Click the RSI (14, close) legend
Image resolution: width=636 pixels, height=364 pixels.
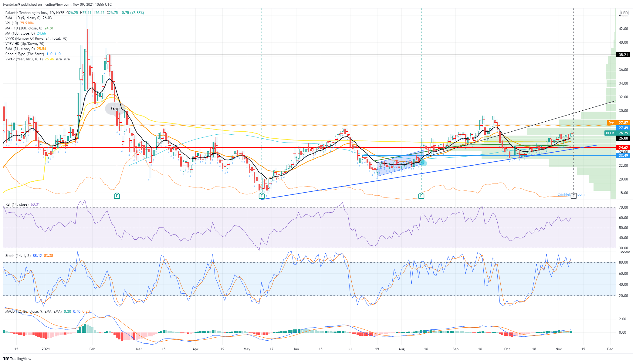click(17, 204)
